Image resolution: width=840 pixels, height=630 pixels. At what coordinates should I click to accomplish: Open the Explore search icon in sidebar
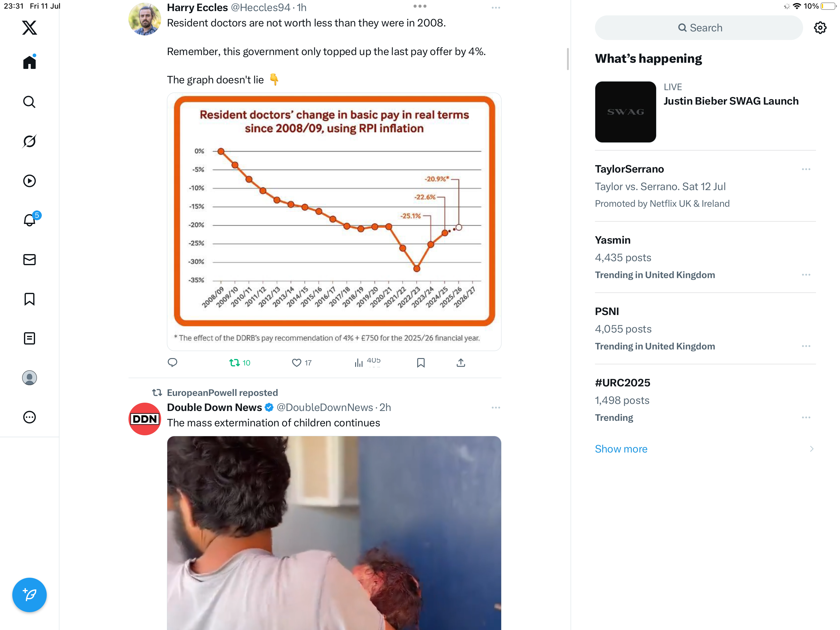pos(29,102)
